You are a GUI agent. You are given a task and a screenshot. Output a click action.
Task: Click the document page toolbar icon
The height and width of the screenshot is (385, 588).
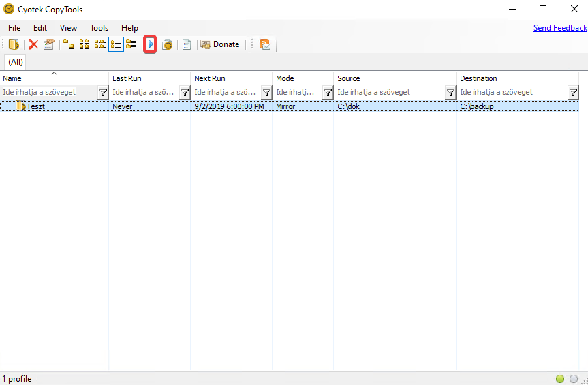click(187, 44)
